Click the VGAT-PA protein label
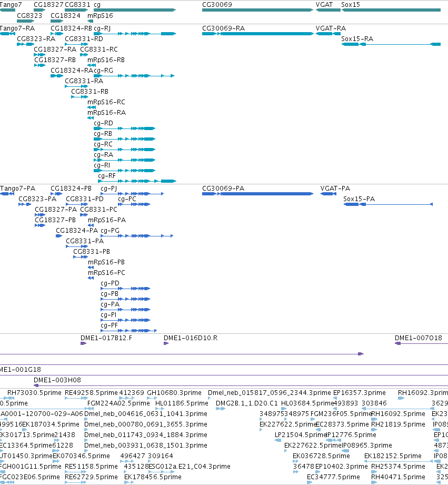Screen dimensions: 448x485 pos(335,189)
